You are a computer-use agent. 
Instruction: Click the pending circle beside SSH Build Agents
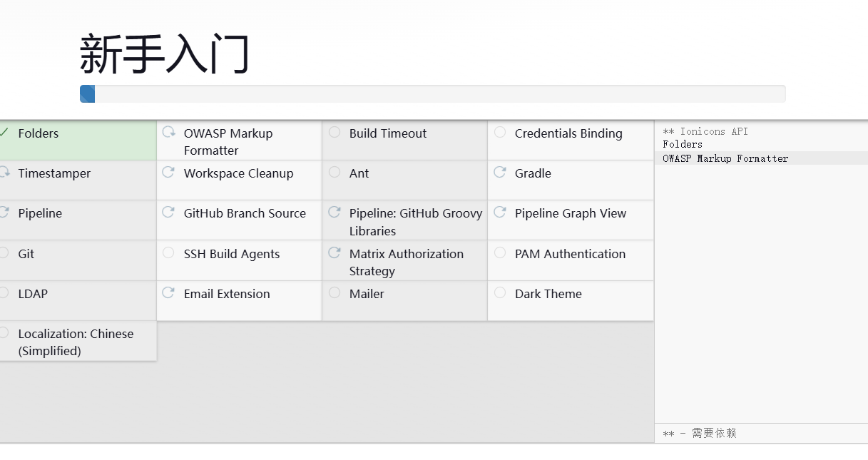169,252
